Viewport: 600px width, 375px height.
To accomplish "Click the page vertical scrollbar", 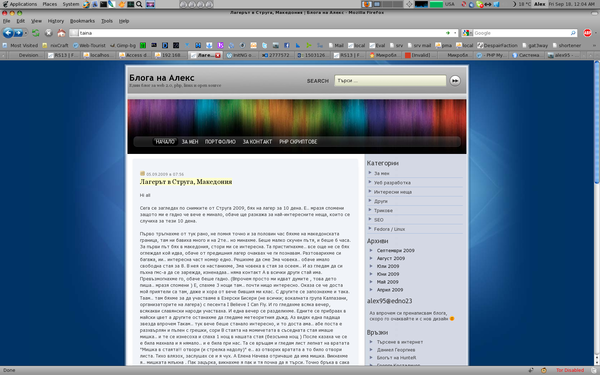I will tap(597, 213).
